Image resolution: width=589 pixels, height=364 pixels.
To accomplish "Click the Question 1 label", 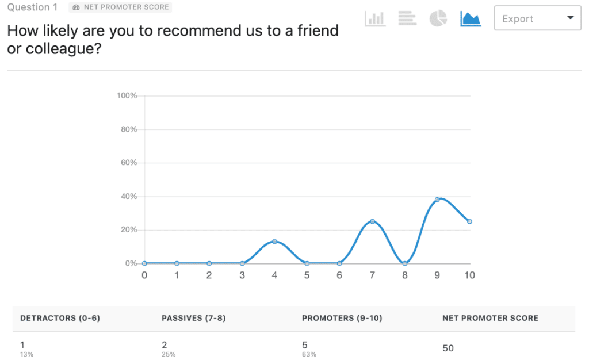I will (32, 7).
